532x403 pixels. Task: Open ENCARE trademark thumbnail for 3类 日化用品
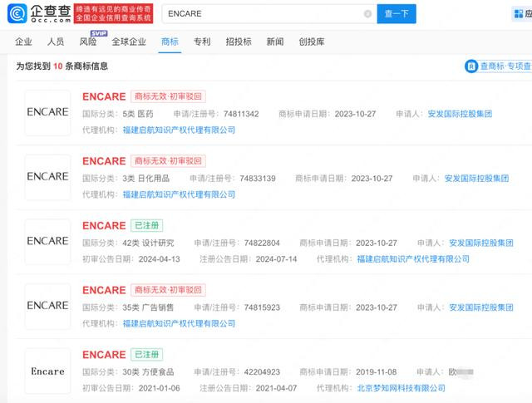click(x=48, y=177)
